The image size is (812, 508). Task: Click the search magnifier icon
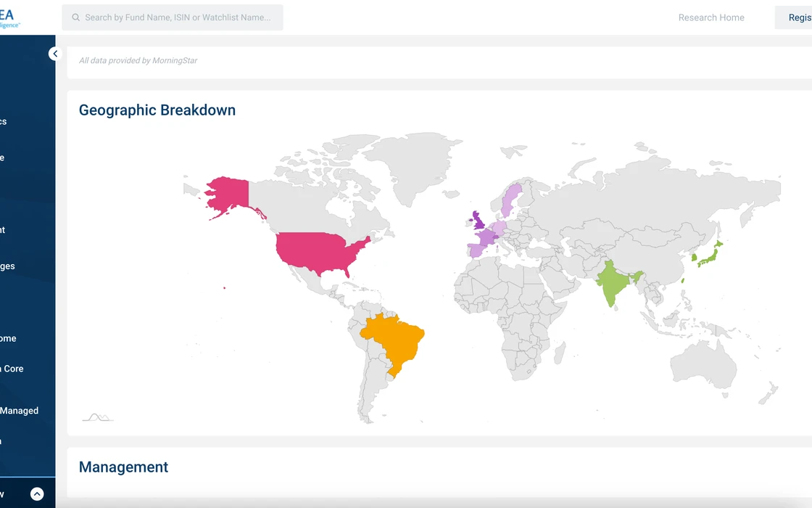[75, 17]
